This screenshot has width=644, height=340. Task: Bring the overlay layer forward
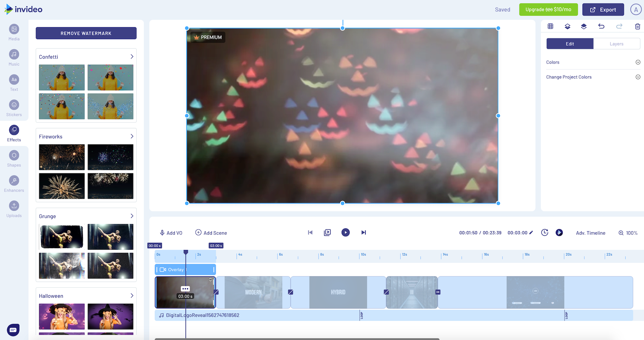coord(567,26)
